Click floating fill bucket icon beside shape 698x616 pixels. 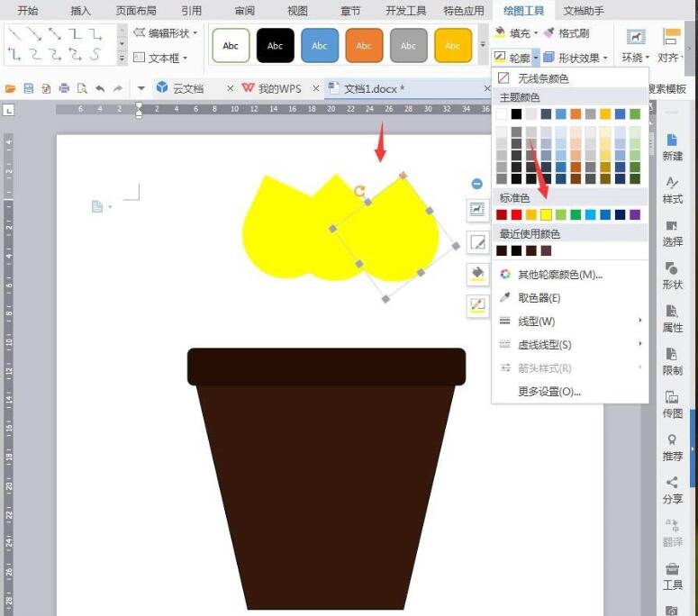pyautogui.click(x=477, y=274)
